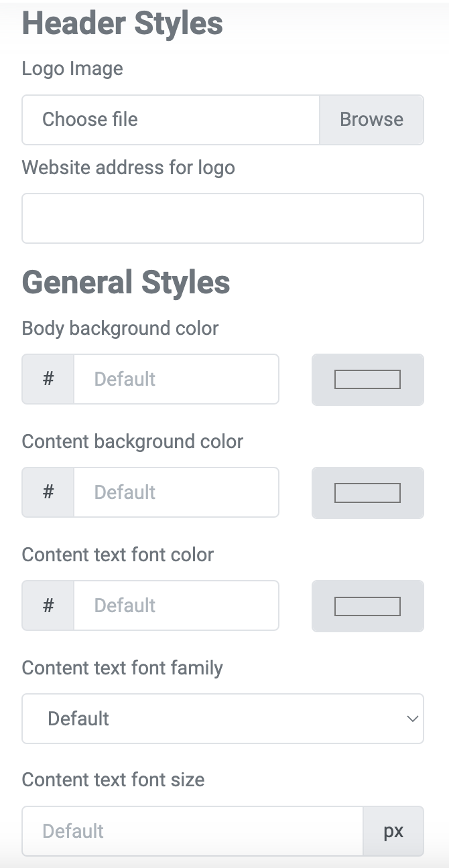Screen dimensions: 449x868
Task: Click the chevron arrow on font family select
Action: click(411, 719)
